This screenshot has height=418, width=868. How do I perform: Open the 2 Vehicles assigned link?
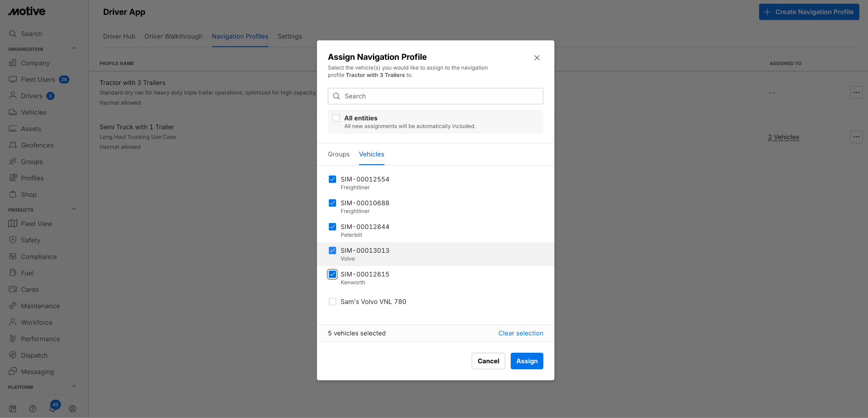784,137
